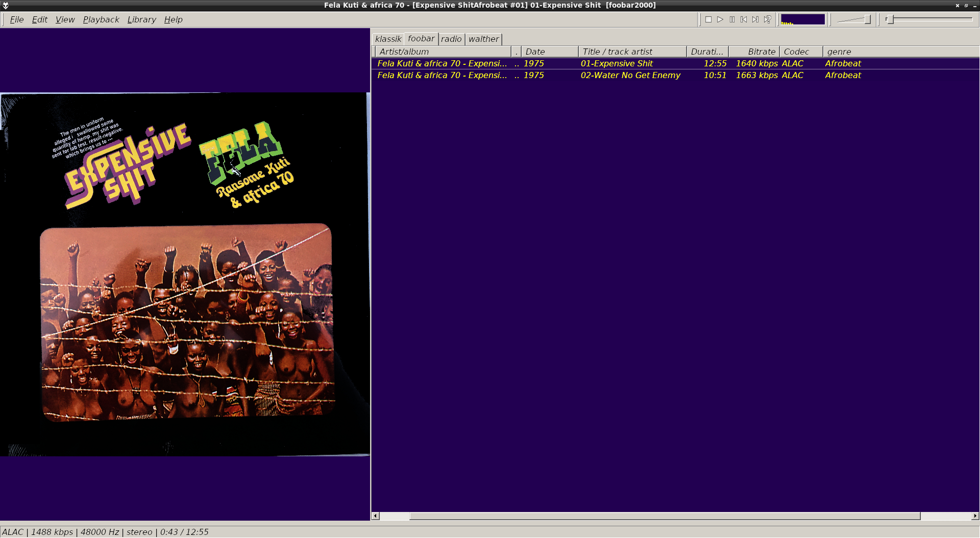Viewport: 980px width, 538px height.
Task: Sort by Bitrate column header
Action: (x=754, y=52)
